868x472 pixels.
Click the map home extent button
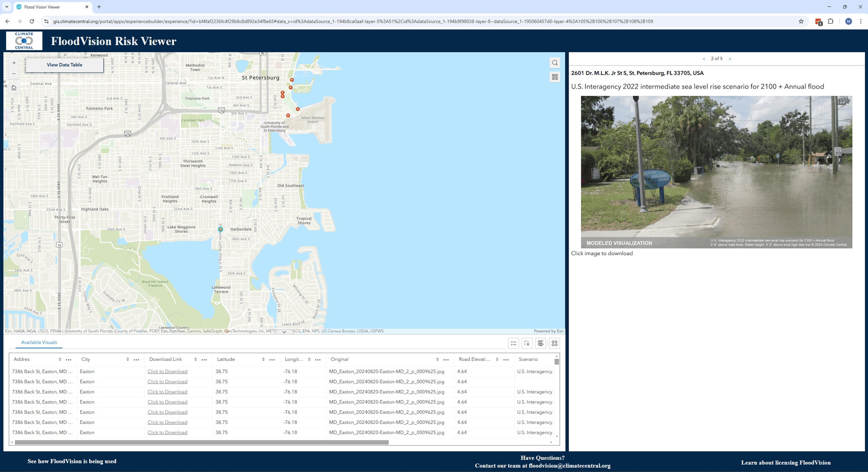coord(14,88)
